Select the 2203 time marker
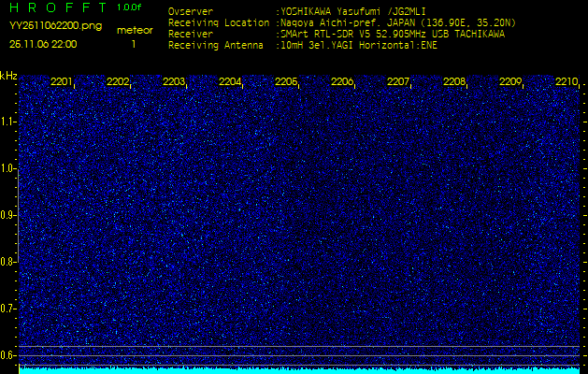Screen dimensions: 588x374 click(x=174, y=82)
